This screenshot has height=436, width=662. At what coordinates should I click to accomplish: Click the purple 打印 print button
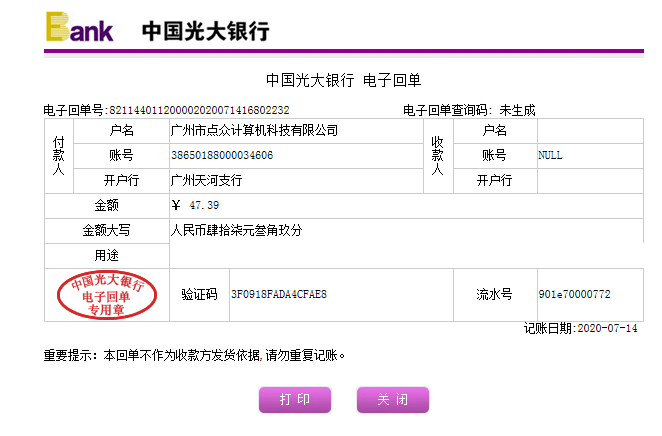tap(294, 400)
